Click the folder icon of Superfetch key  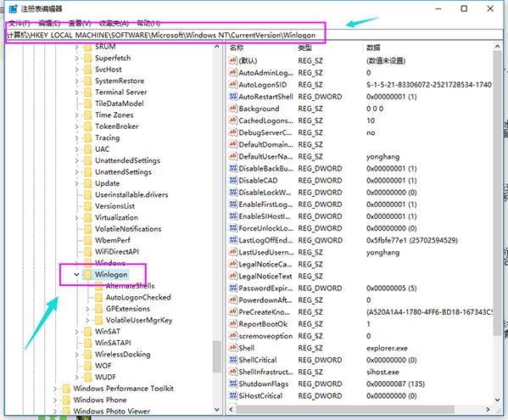click(x=88, y=58)
